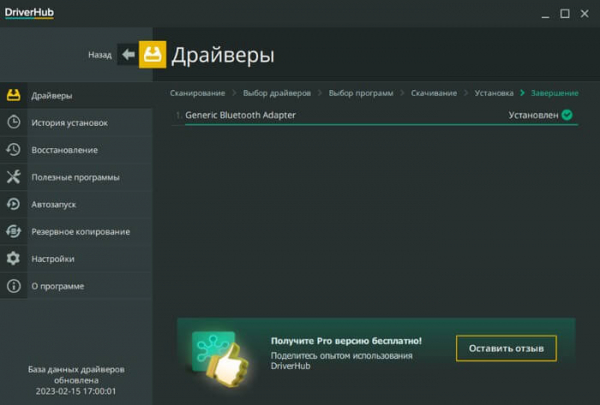
Task: Click the thumbs-up promo image
Action: [x=220, y=358]
